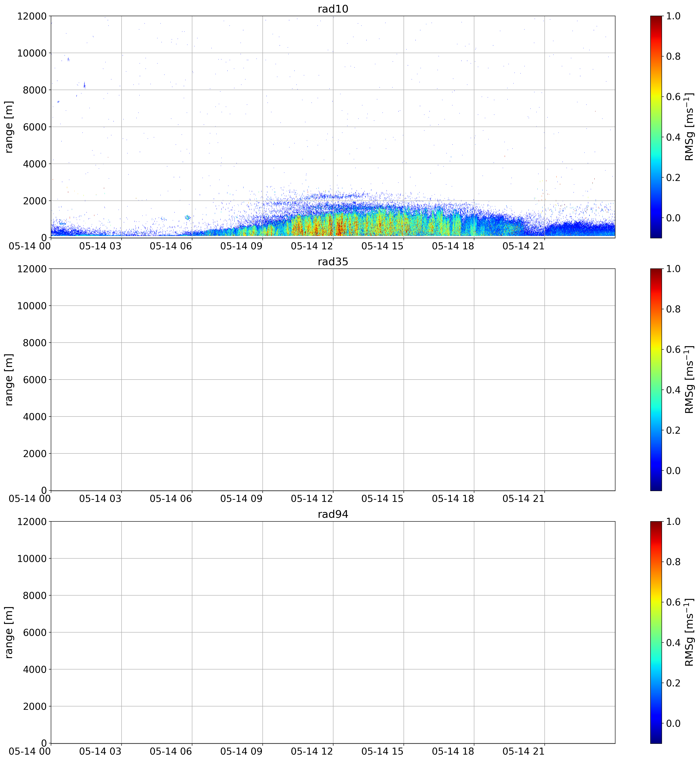Click the 1.0 label on rad10 colorbar
Viewport: 700px width, 761px height.
click(x=673, y=16)
